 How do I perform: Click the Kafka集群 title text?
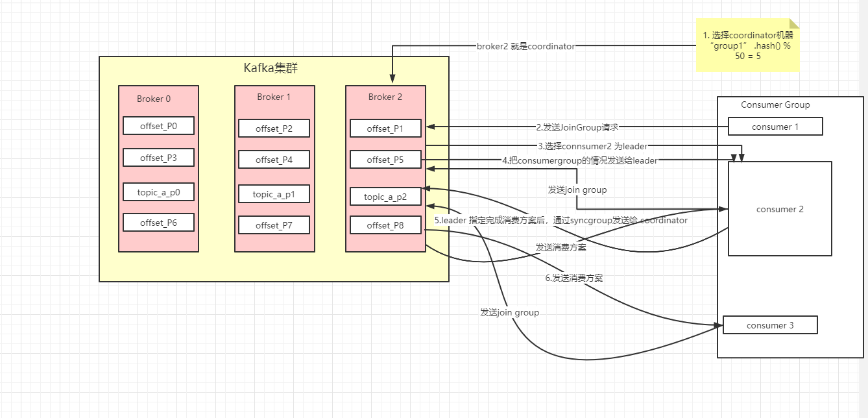pos(272,68)
